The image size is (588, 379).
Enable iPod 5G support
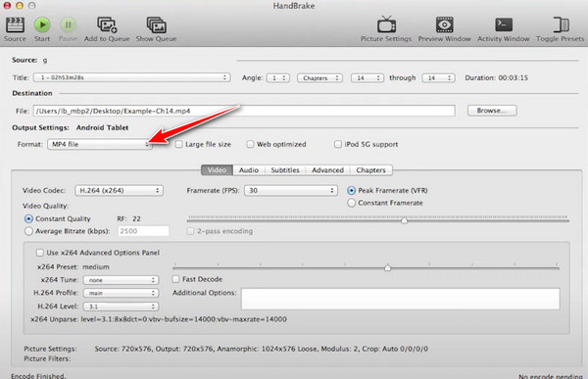pos(338,144)
